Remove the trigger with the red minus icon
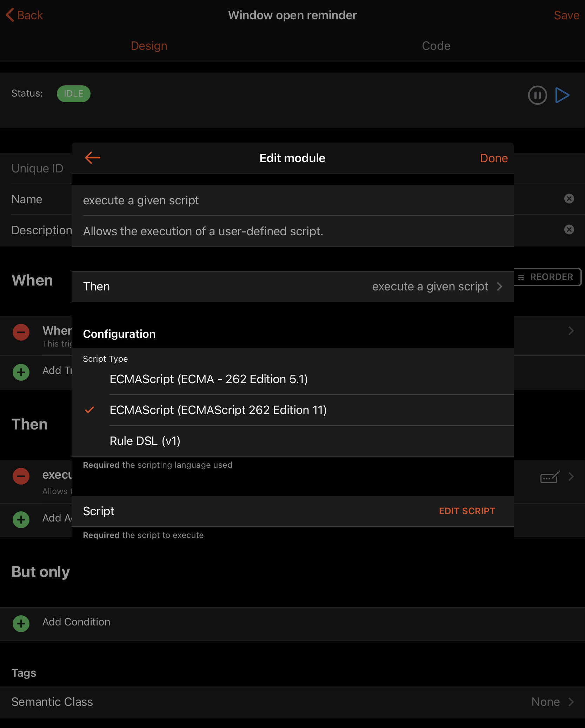585x728 pixels. [21, 332]
